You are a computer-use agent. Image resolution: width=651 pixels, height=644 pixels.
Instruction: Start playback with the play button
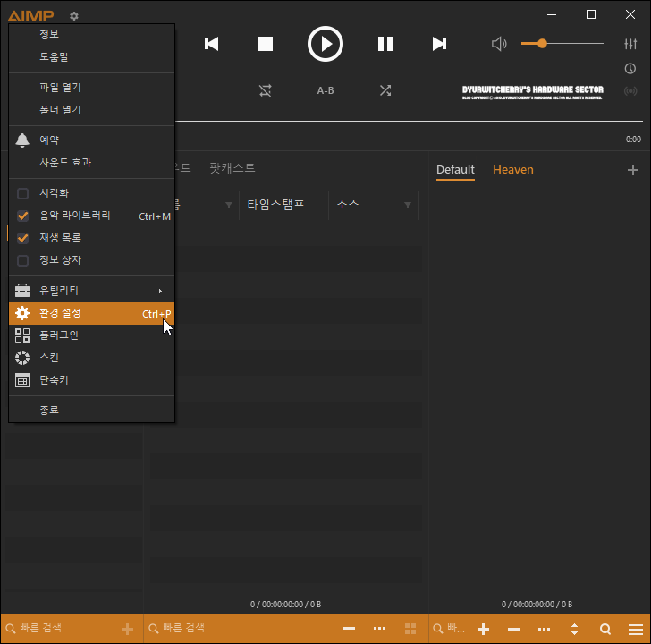[x=325, y=44]
